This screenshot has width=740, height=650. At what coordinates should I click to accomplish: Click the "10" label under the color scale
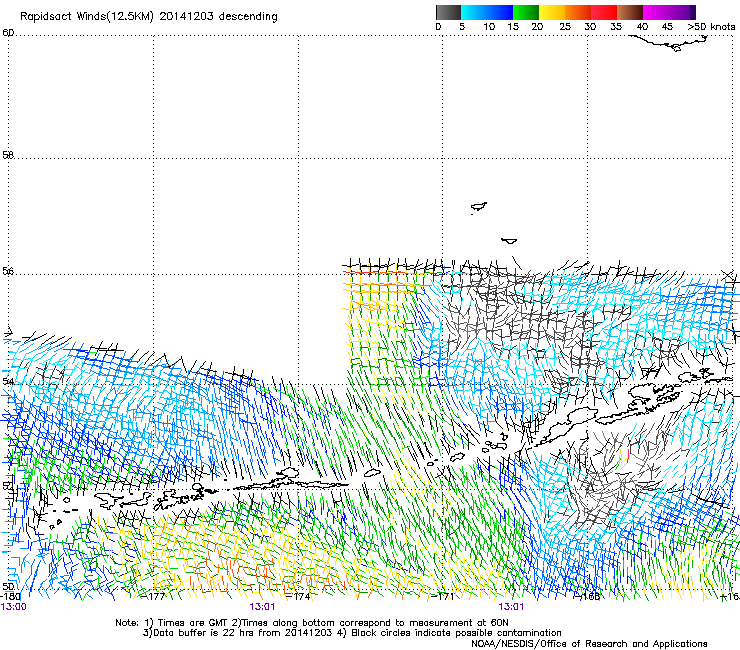[489, 27]
